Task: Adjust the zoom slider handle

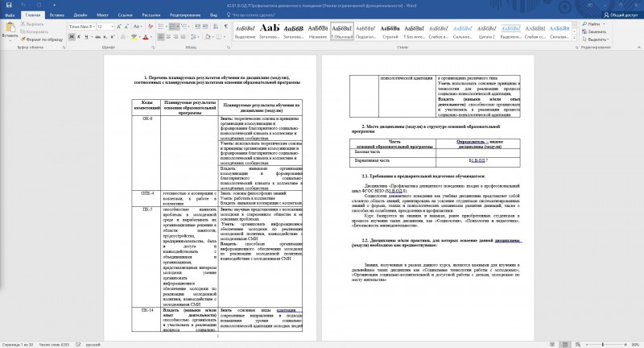Action: click(602, 344)
